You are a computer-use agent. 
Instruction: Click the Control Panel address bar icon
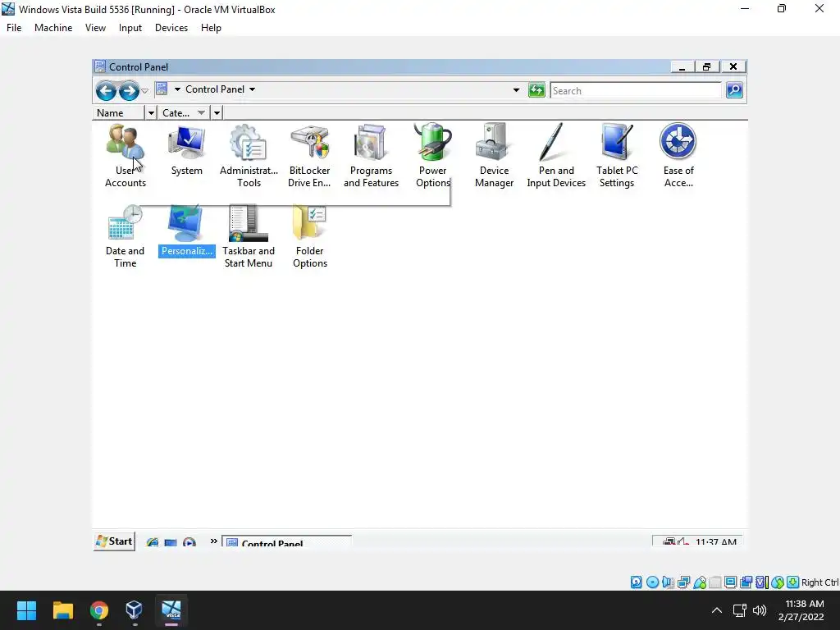click(x=162, y=89)
